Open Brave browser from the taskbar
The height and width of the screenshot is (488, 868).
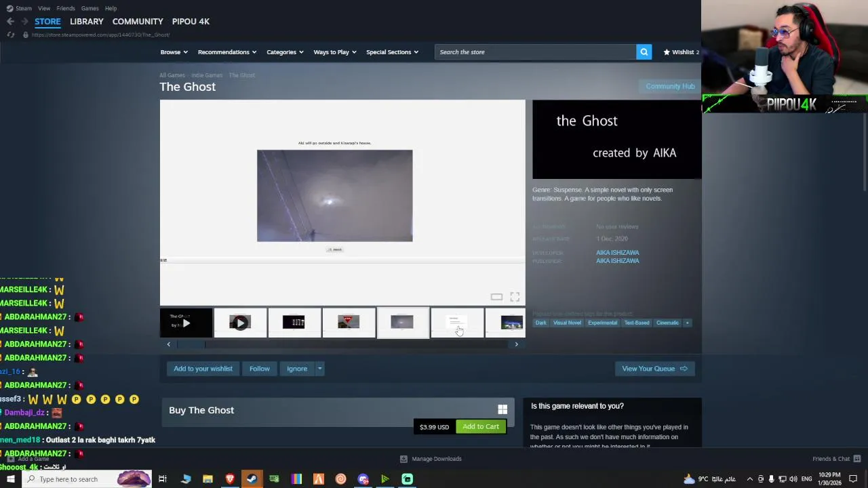coord(230,479)
